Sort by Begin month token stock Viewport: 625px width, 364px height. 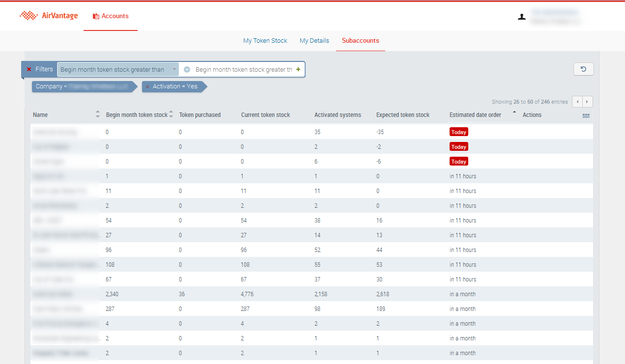[137, 115]
